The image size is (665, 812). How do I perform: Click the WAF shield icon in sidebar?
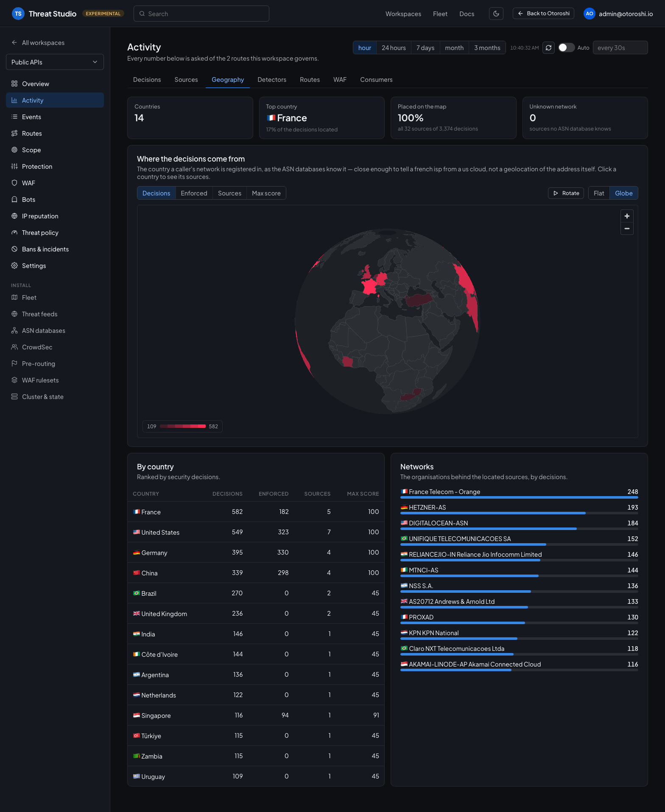(x=14, y=183)
